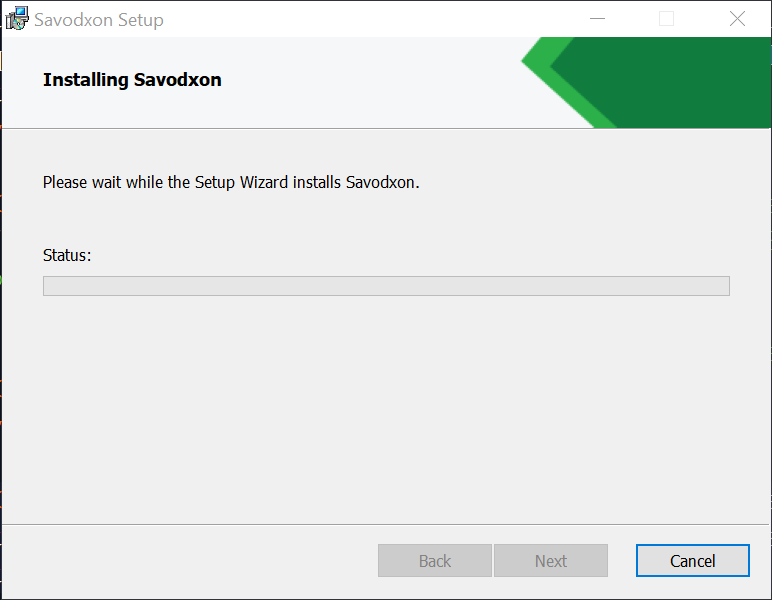Click the "Installing Savodxon" heading
The height and width of the screenshot is (600, 772).
coord(132,80)
